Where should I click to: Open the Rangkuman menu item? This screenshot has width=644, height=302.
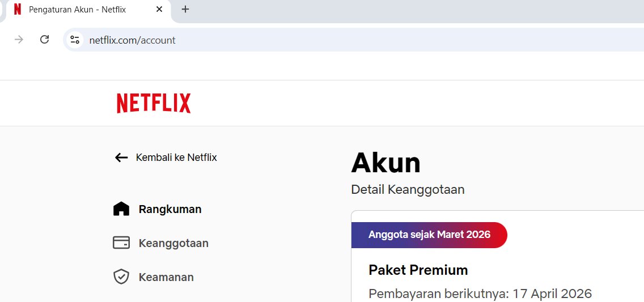click(157, 209)
